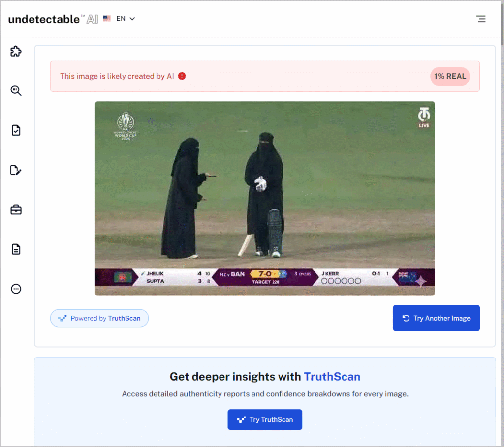Select the text document sidebar icon
504x447 pixels.
(16, 249)
